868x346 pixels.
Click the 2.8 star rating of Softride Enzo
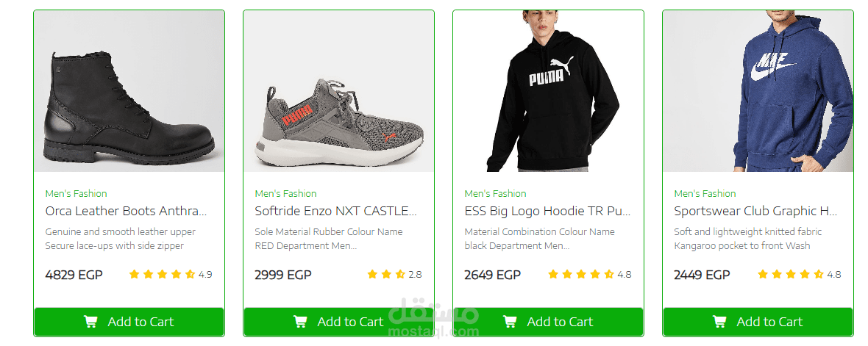click(386, 275)
